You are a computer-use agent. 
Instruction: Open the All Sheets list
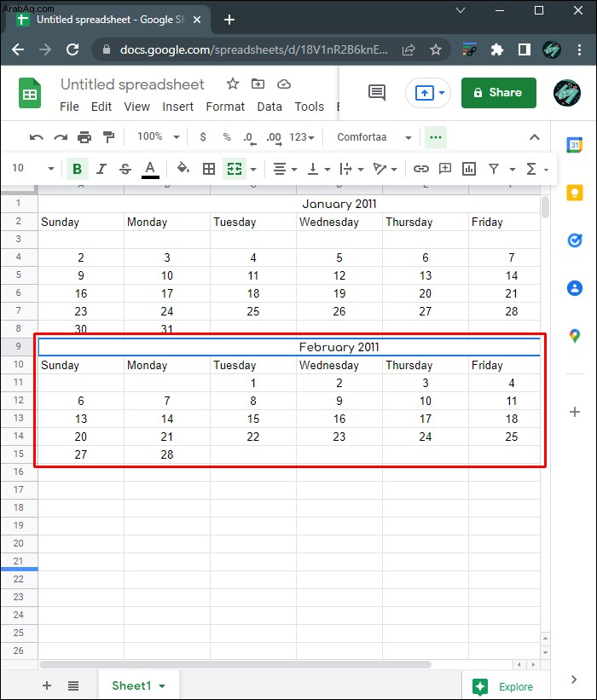(x=73, y=686)
